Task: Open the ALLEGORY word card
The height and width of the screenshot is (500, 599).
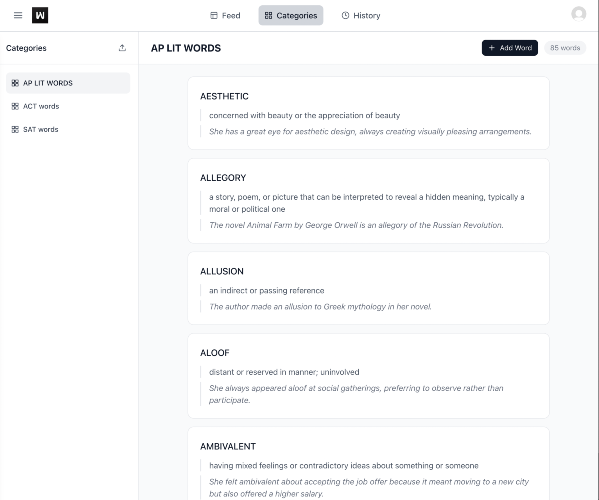Action: click(x=368, y=201)
